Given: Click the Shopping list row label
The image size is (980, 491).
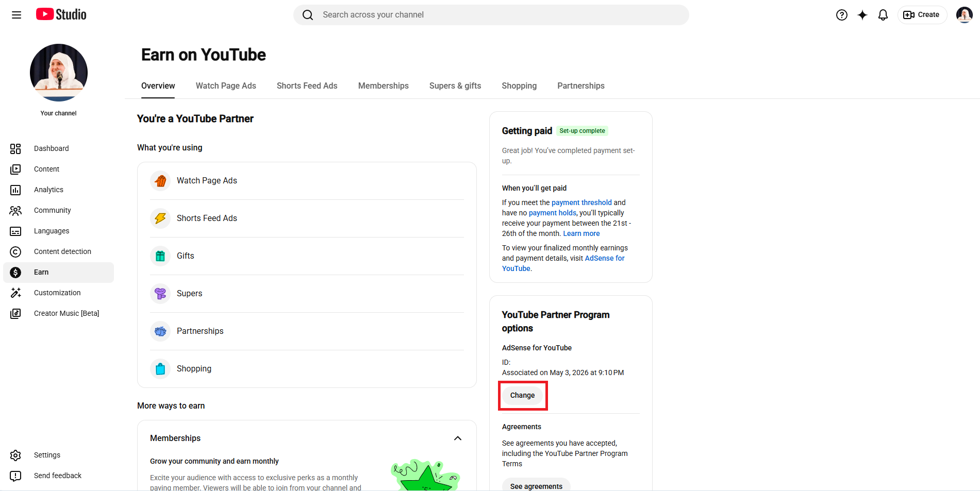Looking at the screenshot, I should coord(194,369).
